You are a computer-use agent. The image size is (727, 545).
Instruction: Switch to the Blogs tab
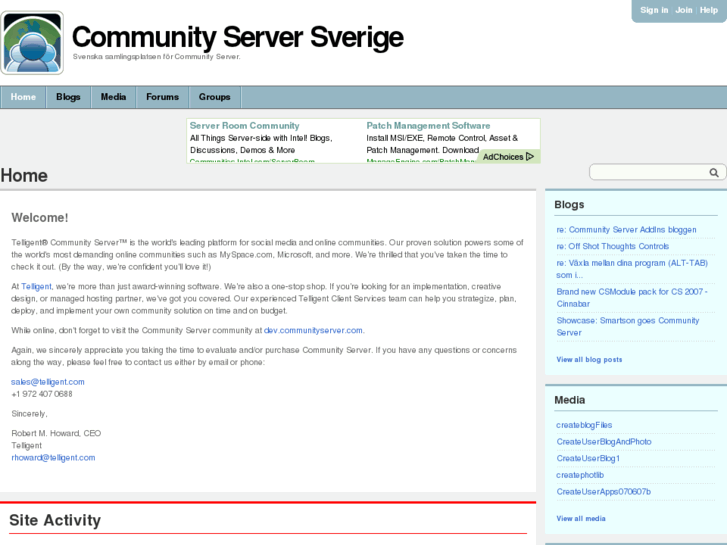pos(68,97)
